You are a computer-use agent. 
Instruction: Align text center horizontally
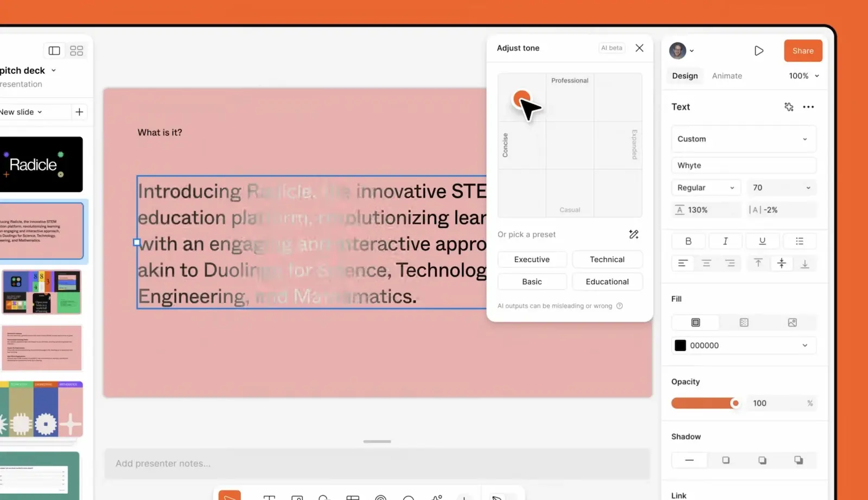(x=706, y=263)
